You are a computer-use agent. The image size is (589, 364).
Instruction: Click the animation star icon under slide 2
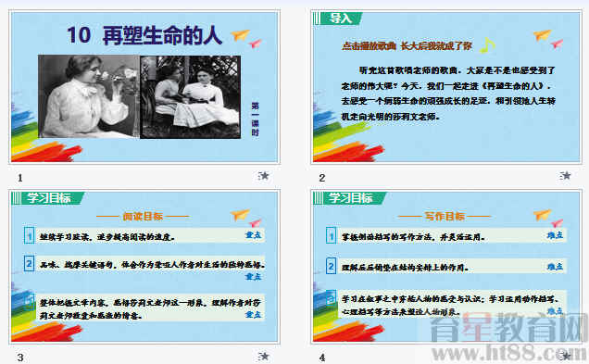point(565,175)
